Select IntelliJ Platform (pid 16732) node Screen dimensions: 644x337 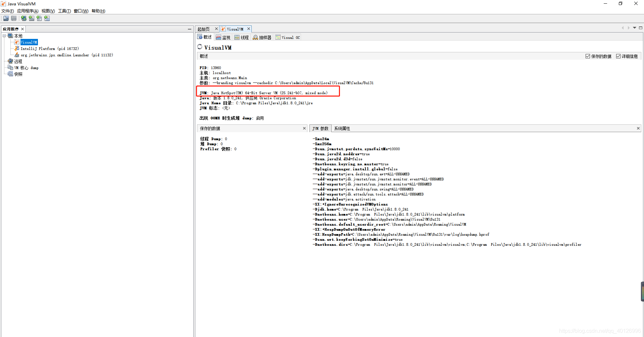tap(50, 49)
